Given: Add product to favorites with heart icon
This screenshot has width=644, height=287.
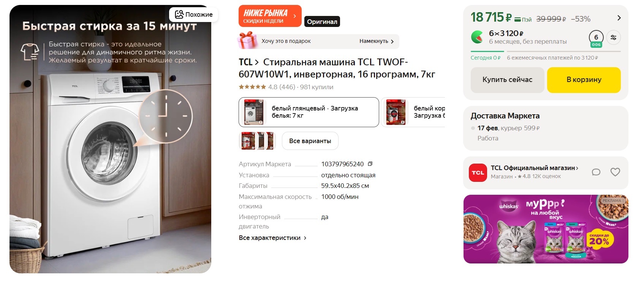Looking at the screenshot, I should (x=615, y=172).
